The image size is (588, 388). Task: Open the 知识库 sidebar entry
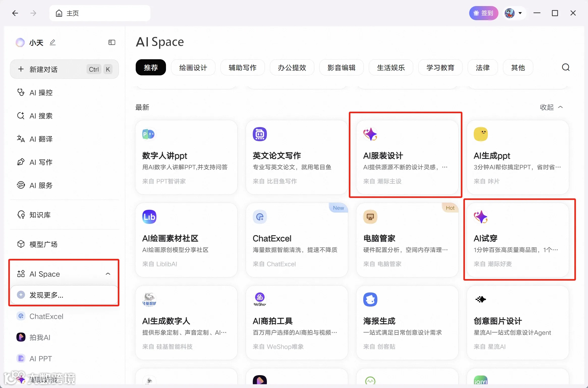tap(40, 215)
